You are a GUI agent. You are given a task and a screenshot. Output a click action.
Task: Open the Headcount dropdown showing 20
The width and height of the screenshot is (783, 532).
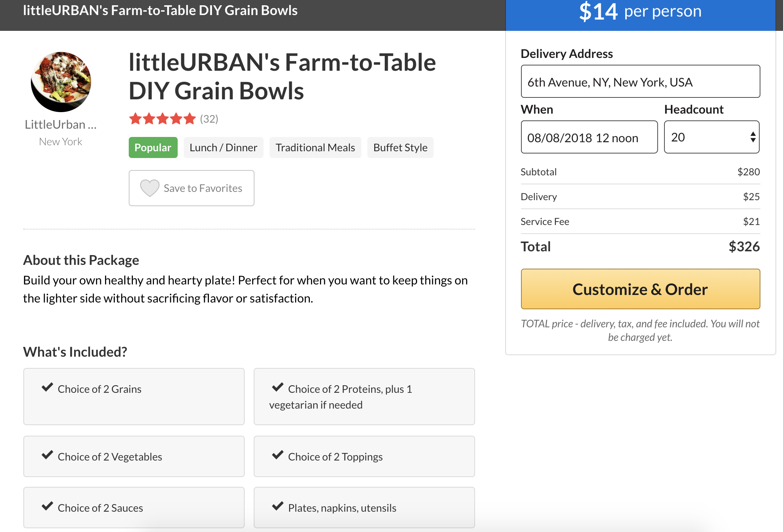click(x=711, y=137)
